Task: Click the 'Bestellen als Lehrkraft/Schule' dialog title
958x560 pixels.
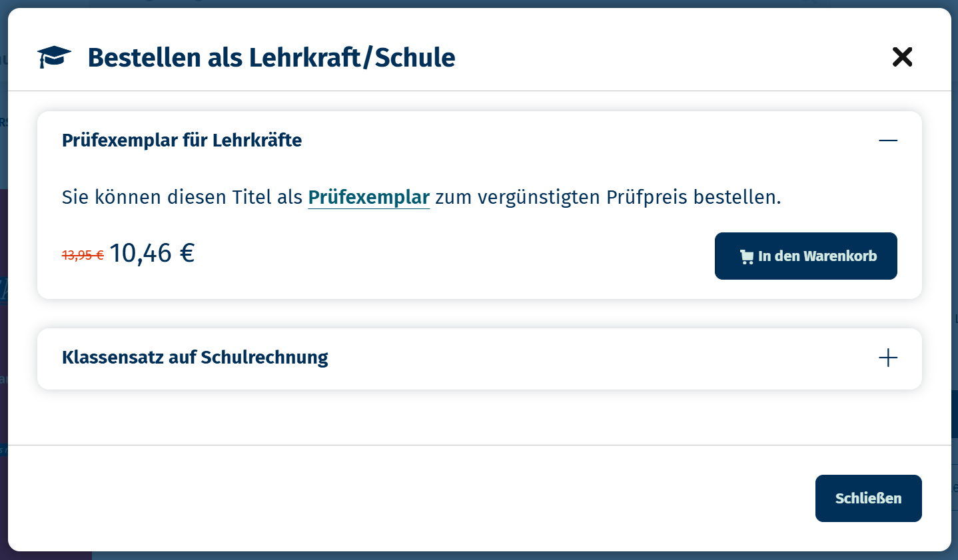Action: coord(271,58)
